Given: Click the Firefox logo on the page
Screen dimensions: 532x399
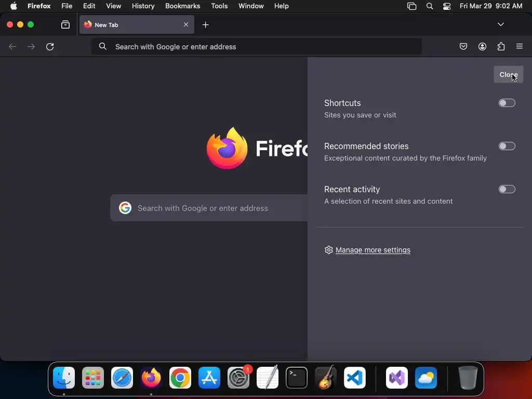Looking at the screenshot, I should pos(227,148).
